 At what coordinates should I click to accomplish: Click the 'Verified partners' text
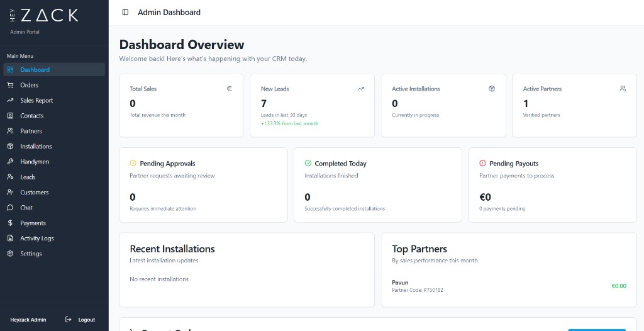pyautogui.click(x=541, y=115)
